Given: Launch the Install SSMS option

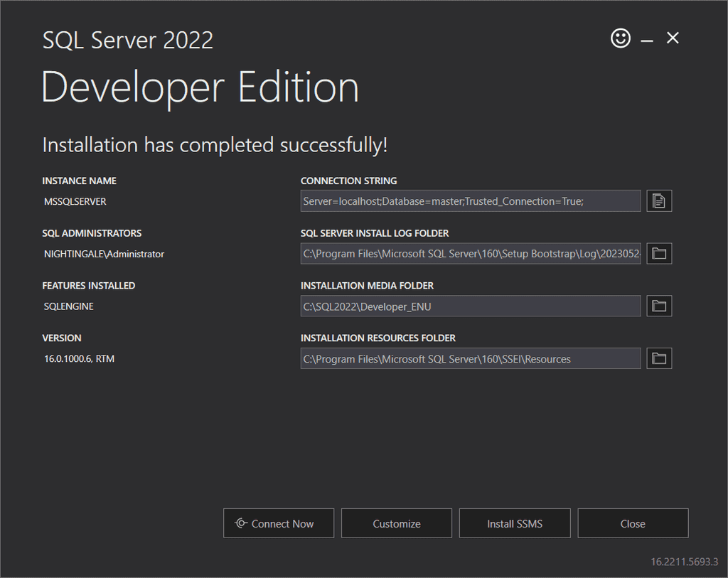Looking at the screenshot, I should 514,523.
